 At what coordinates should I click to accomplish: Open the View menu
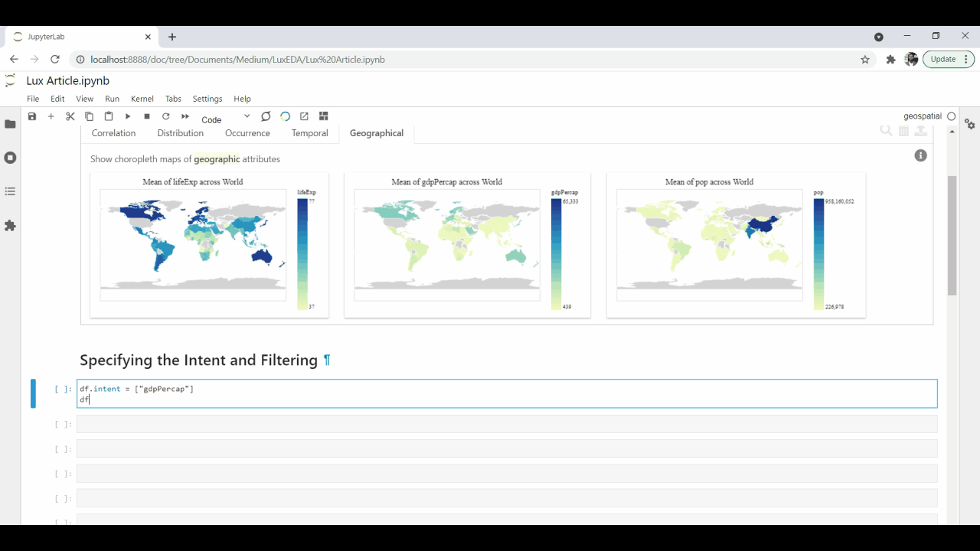85,99
